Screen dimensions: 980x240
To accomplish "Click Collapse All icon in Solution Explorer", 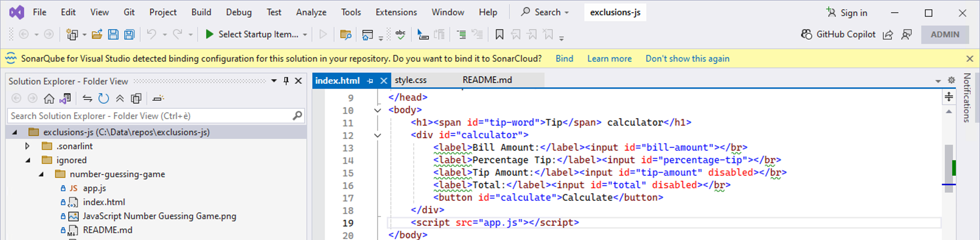I will (120, 99).
